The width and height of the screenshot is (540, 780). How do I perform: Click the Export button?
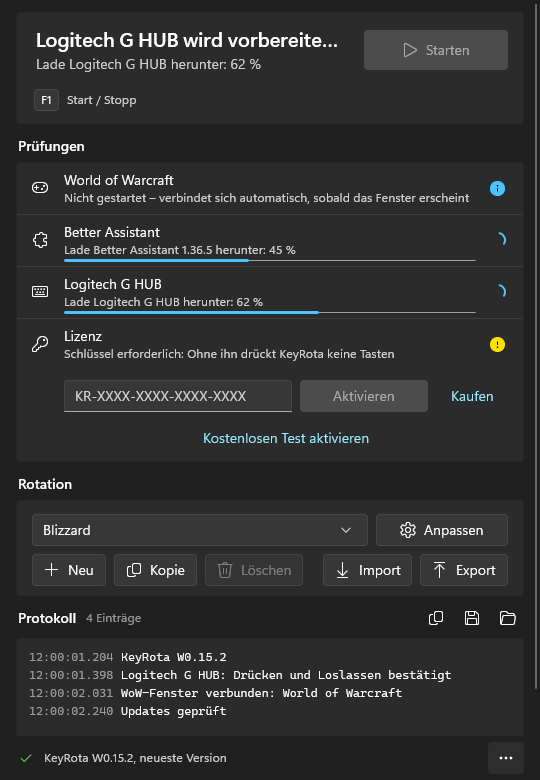(463, 570)
